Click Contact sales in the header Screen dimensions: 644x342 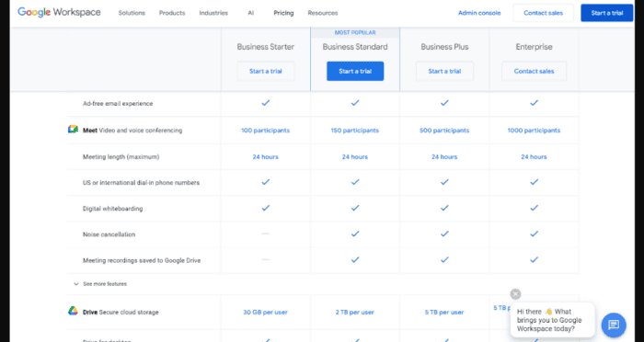(543, 13)
